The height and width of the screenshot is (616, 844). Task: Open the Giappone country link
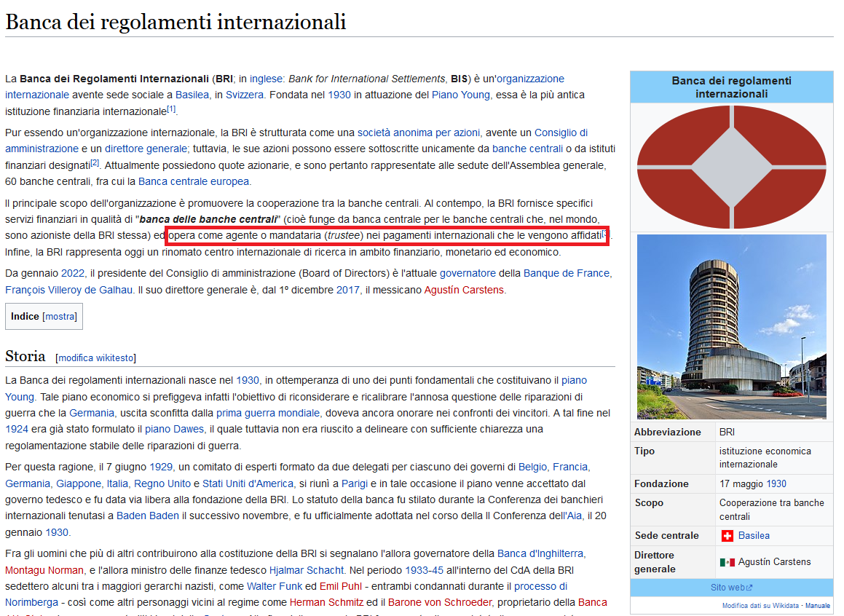point(79,483)
